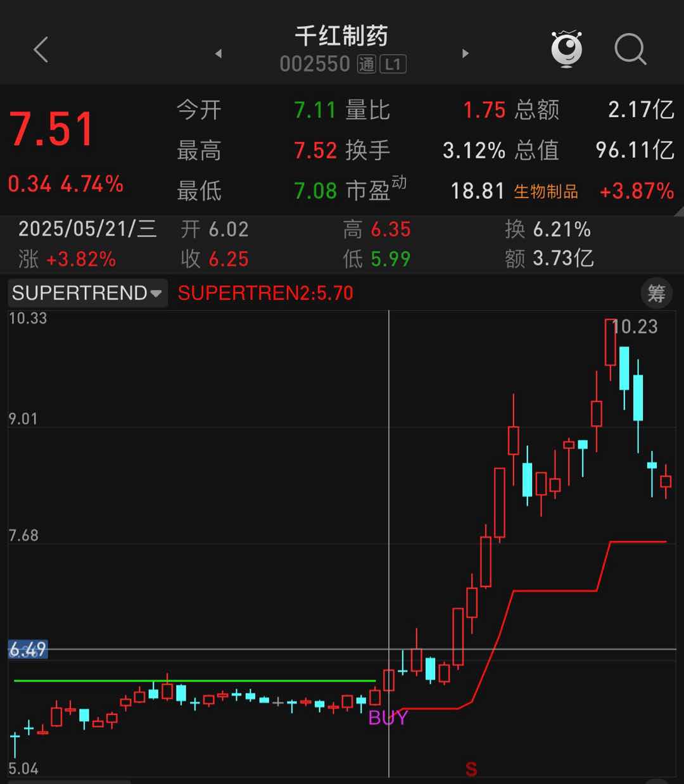Switch to the previous stock arrow
The height and width of the screenshot is (784, 684).
[x=218, y=54]
